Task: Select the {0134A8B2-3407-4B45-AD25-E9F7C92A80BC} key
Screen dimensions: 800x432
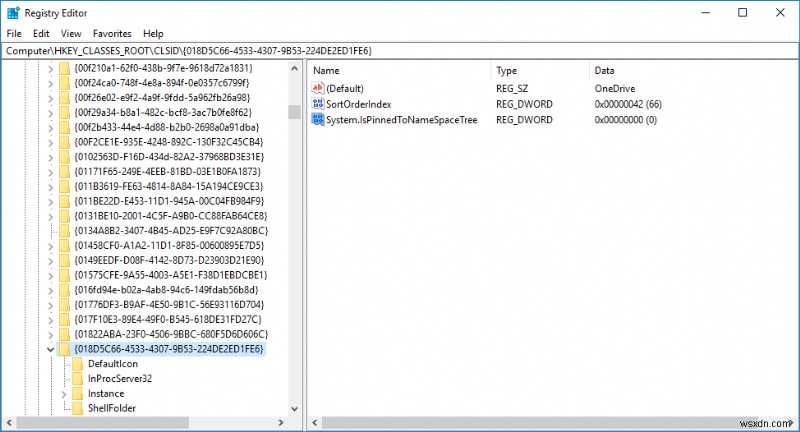Action: [x=171, y=231]
